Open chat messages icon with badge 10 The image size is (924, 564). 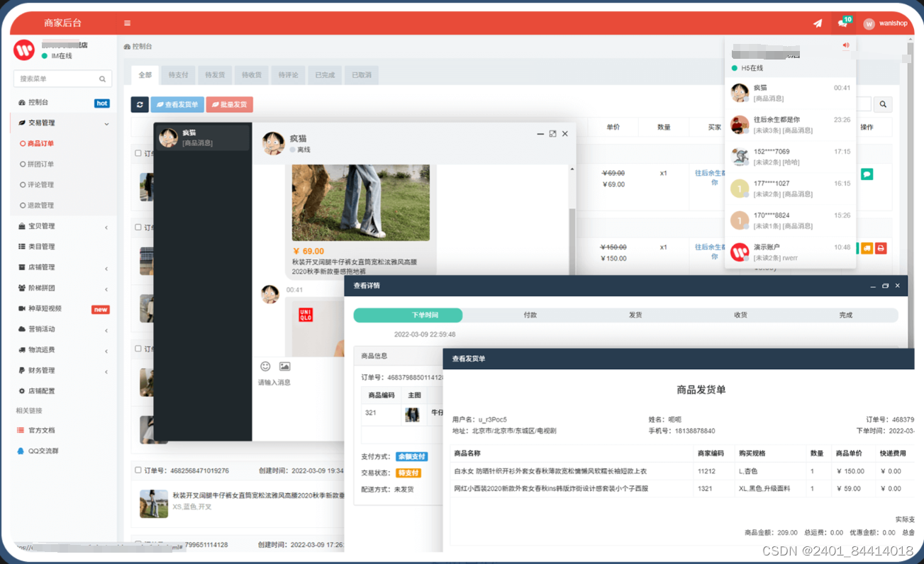coord(842,23)
